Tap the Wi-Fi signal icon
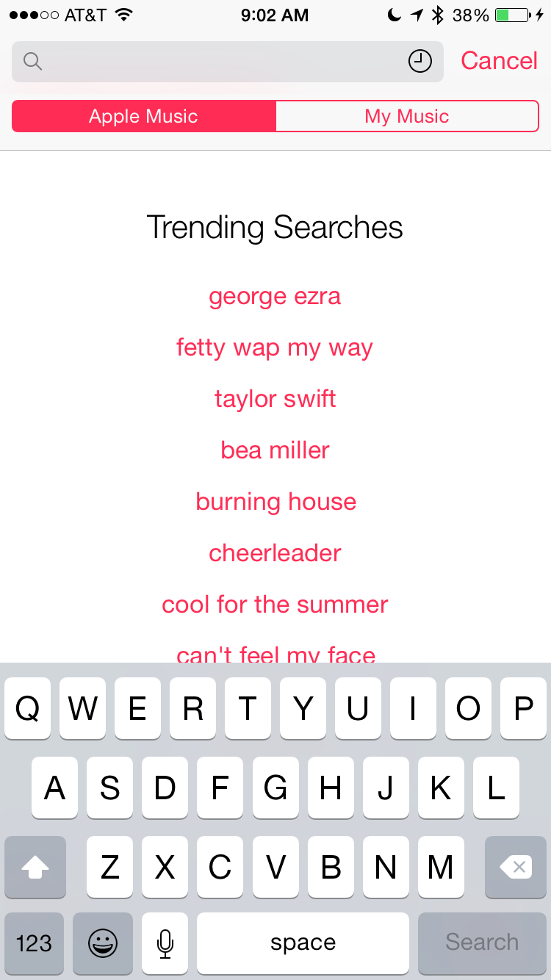Image resolution: width=551 pixels, height=980 pixels. pyautogui.click(x=123, y=15)
